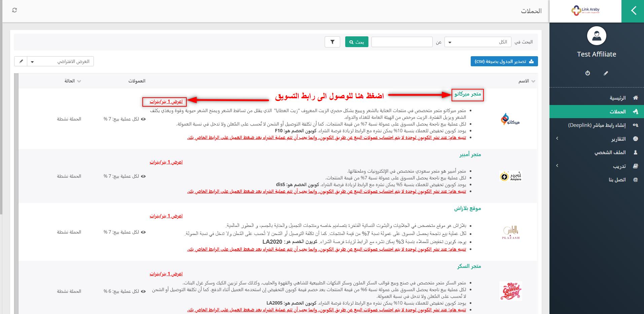Click اعرض 1 بنر/بنرات for متجر ميركاتو

166,102
